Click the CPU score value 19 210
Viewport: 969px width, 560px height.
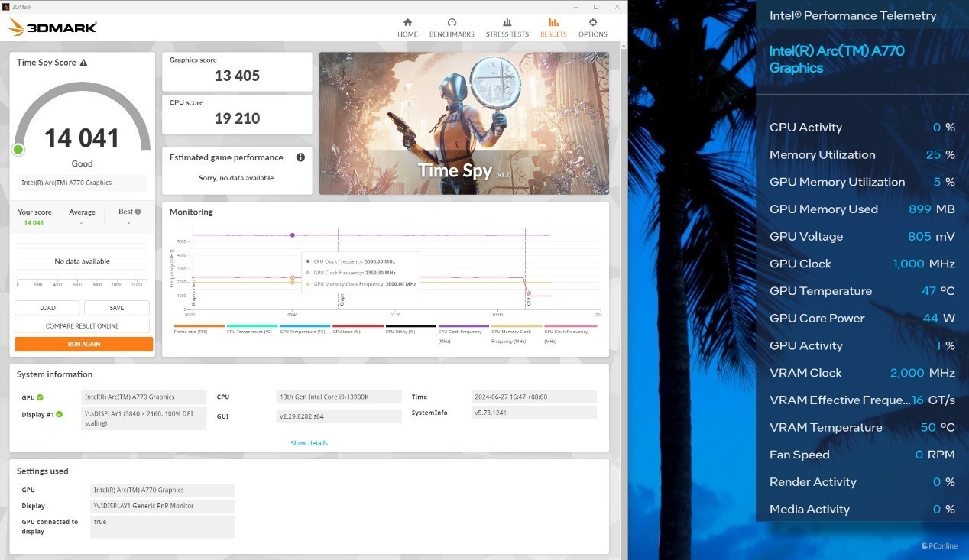point(237,118)
